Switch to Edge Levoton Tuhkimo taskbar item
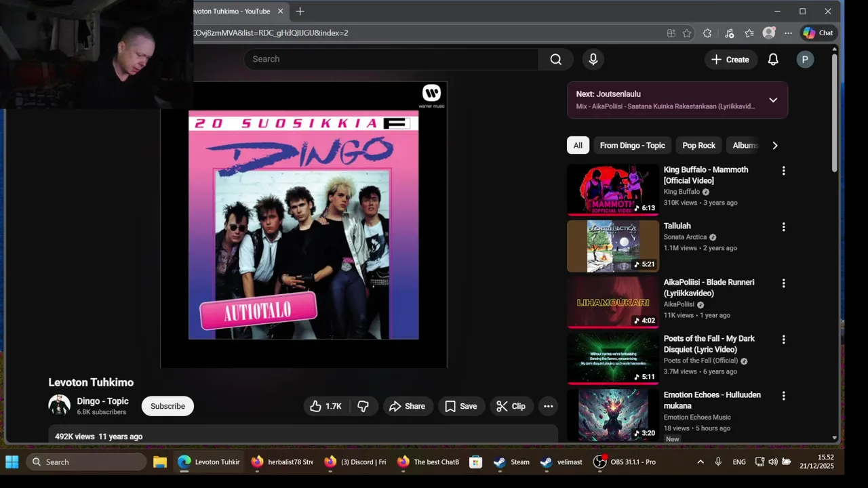 pos(209,462)
